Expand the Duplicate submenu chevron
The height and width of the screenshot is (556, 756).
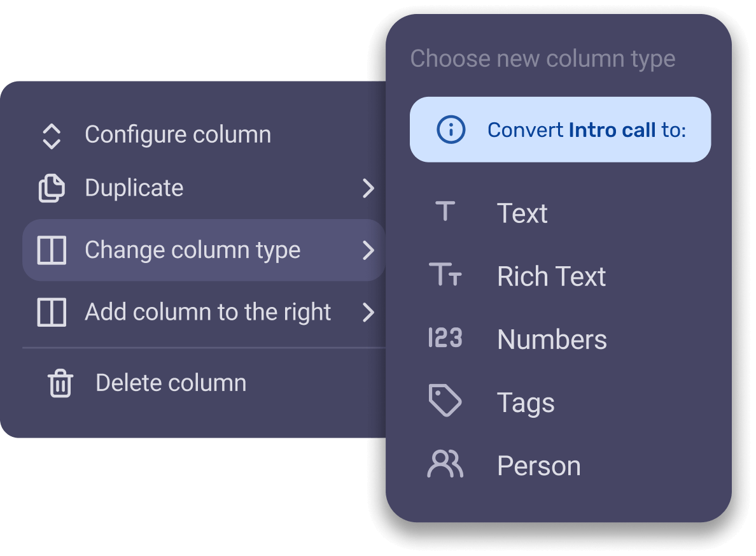(368, 189)
